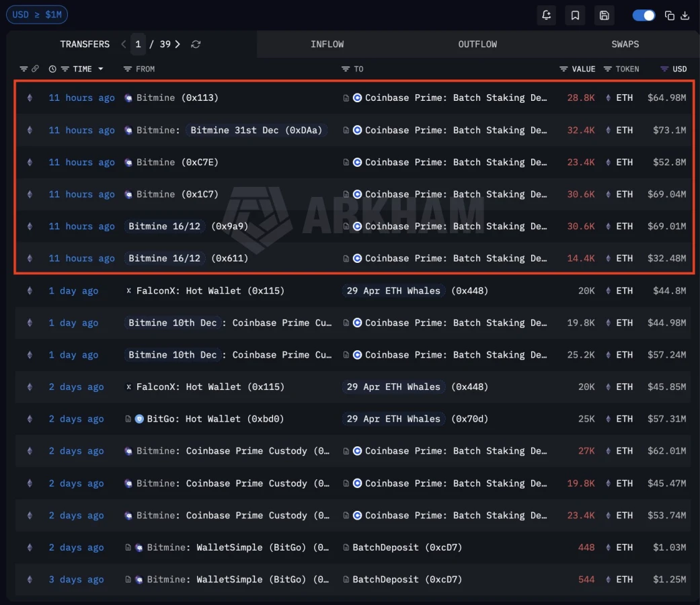Open Bitmine 10th Dec tag on $44.98M row
The width and height of the screenshot is (700, 605).
pos(172,323)
